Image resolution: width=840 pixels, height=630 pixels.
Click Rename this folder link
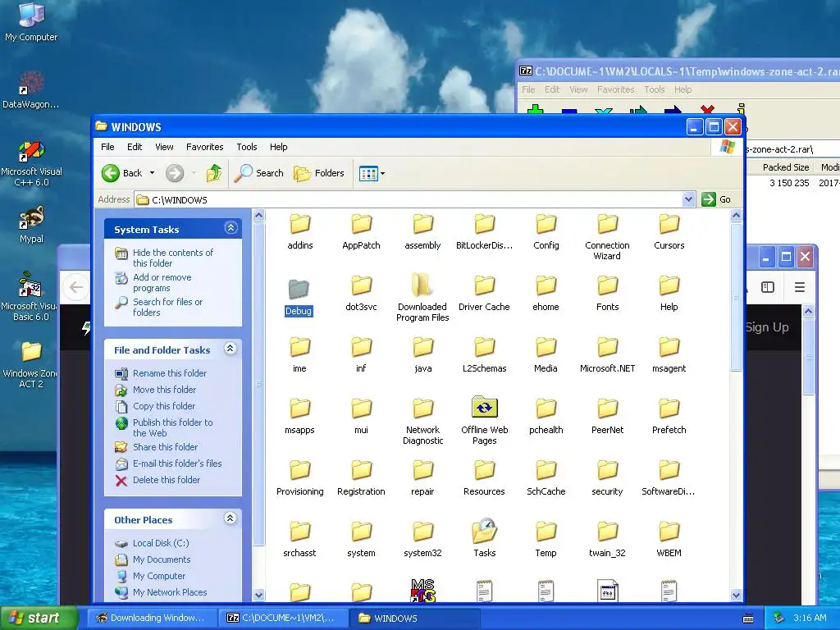[x=169, y=373]
